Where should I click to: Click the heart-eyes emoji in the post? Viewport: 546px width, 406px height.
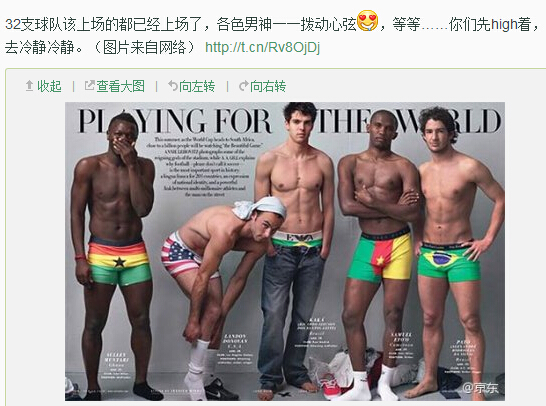pos(368,21)
